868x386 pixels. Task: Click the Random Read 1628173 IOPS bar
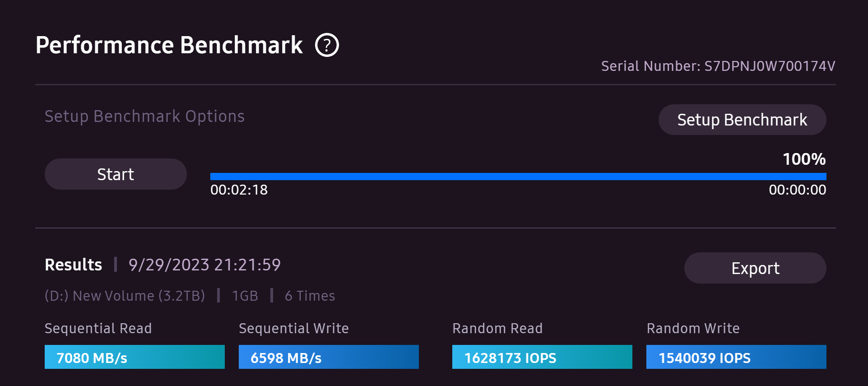(x=542, y=357)
